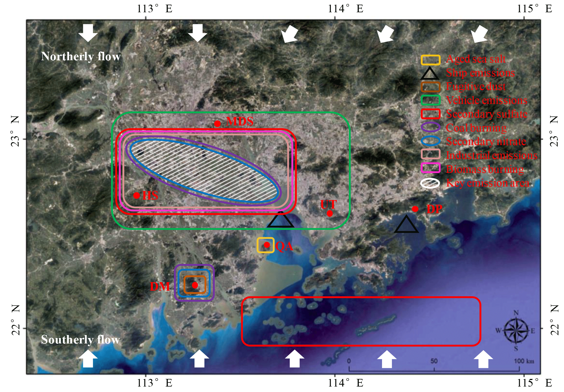Screen dimensions: 564x392
Task: Click the brown fugitive dust box at DM
Action: pos(195,285)
